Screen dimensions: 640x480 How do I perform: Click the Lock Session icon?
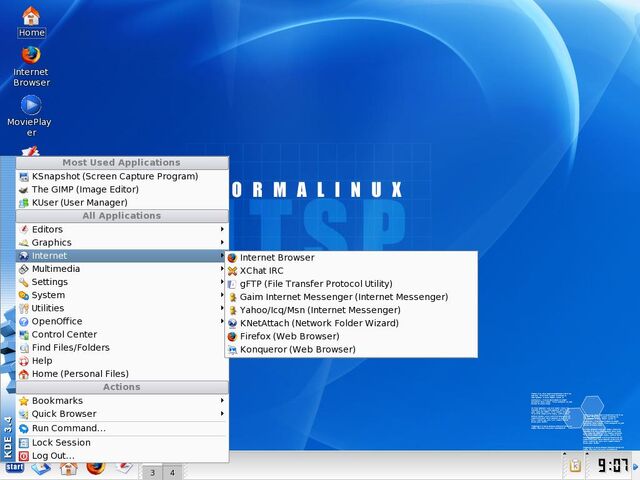24,442
